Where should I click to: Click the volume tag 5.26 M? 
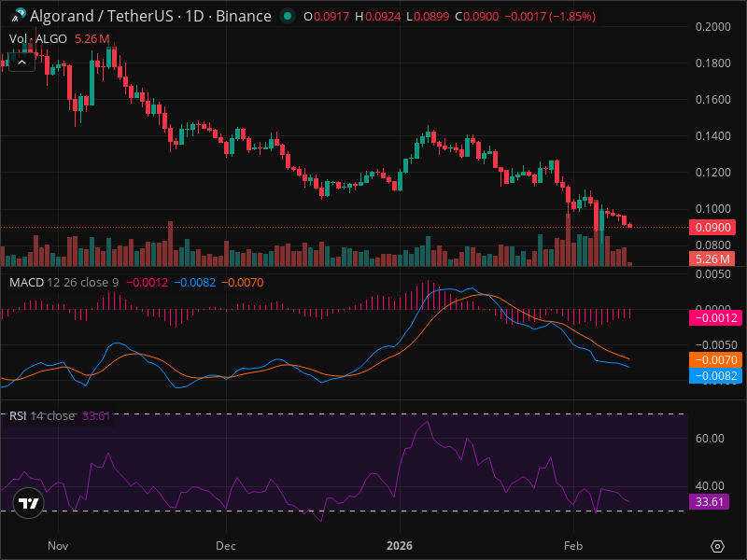coord(712,259)
